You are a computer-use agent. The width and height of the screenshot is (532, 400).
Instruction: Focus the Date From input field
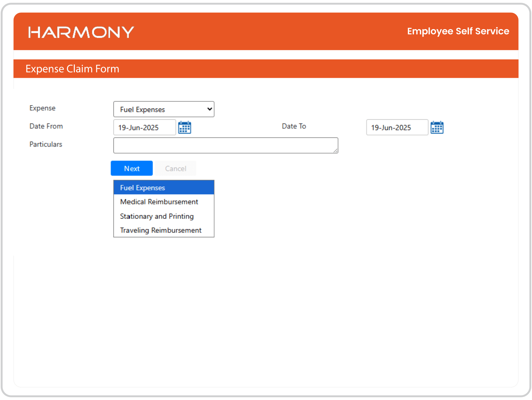[145, 127]
